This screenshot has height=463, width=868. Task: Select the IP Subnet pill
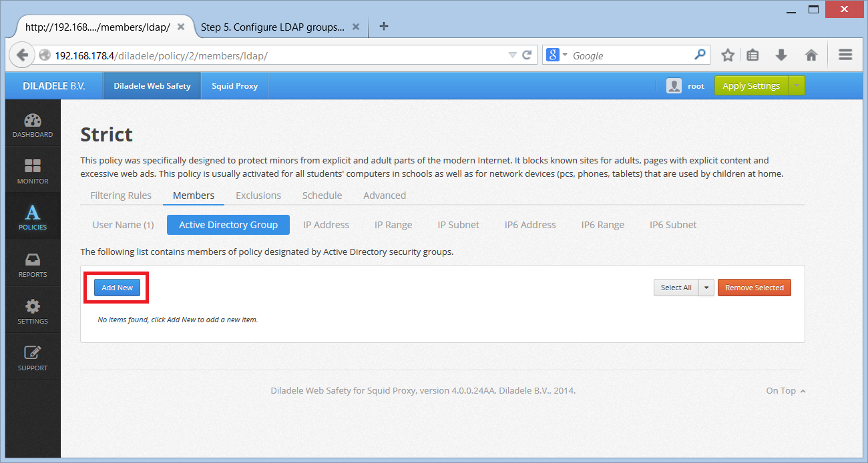tap(458, 225)
